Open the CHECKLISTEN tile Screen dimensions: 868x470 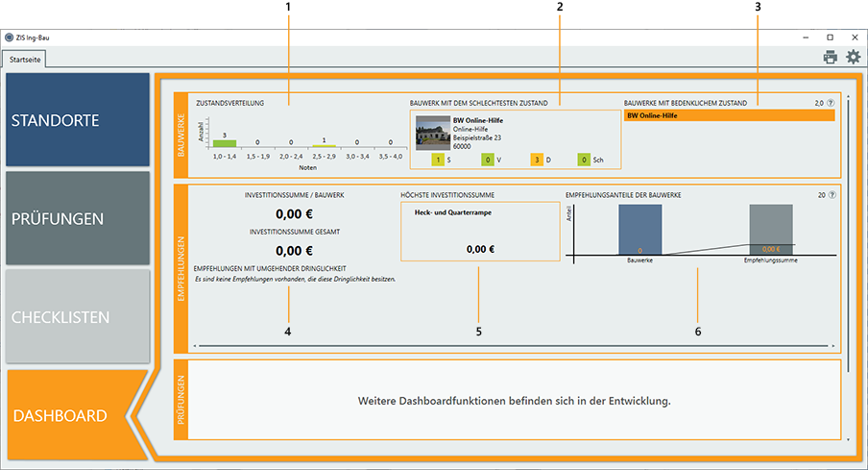[78, 316]
